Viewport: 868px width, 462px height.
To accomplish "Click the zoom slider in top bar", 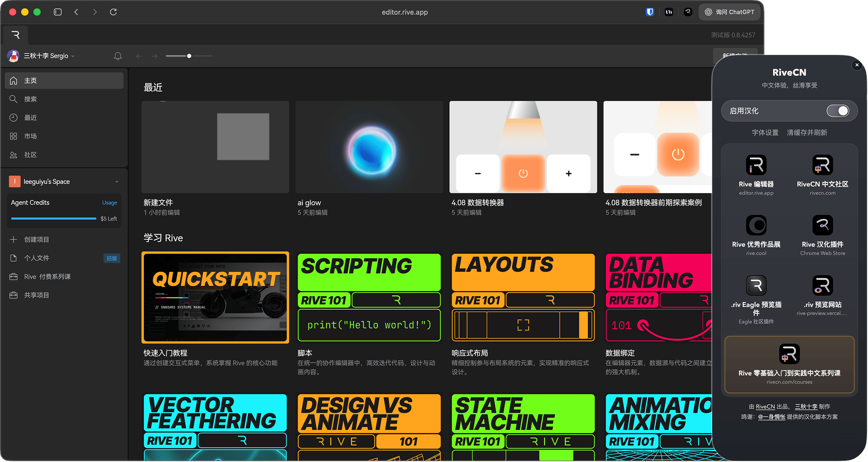I will tap(189, 56).
